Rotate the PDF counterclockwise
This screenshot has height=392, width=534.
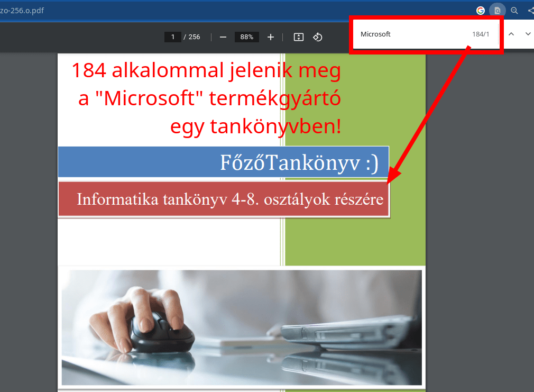point(317,37)
